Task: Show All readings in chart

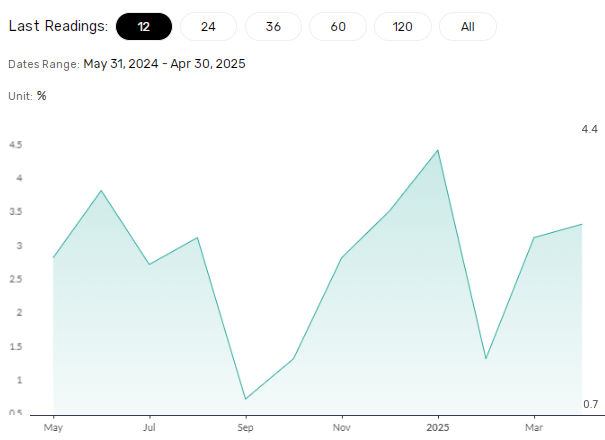Action: [468, 26]
